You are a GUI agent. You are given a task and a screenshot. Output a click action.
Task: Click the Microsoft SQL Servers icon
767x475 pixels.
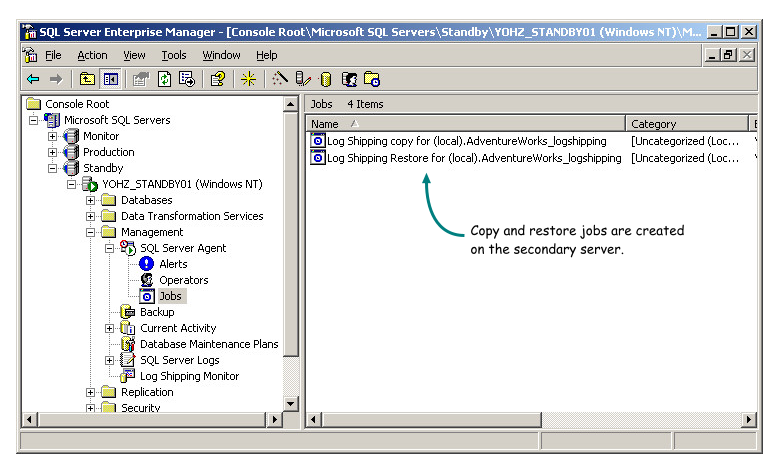click(x=52, y=120)
